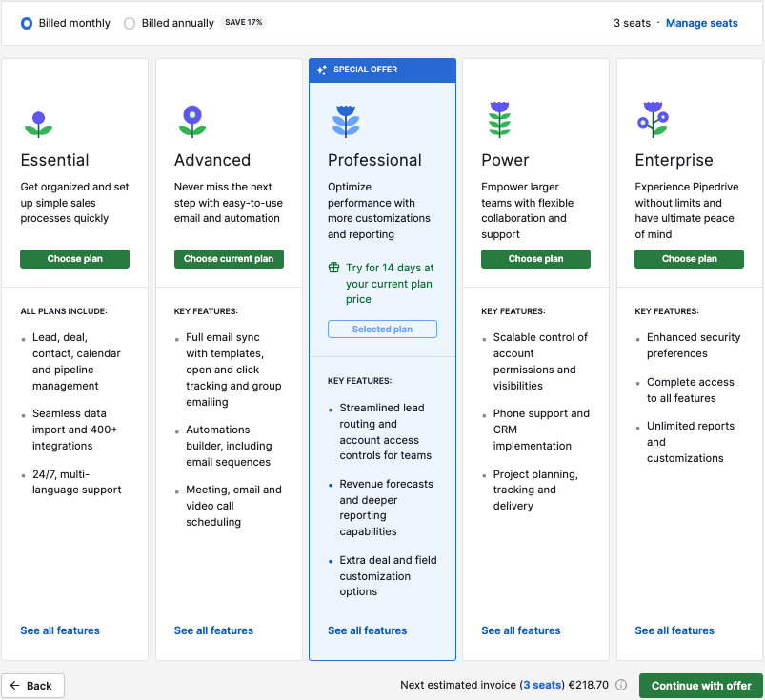The width and height of the screenshot is (765, 700).
Task: Click 'Meeting, email and video call scheduling' feature
Action: 233,506
